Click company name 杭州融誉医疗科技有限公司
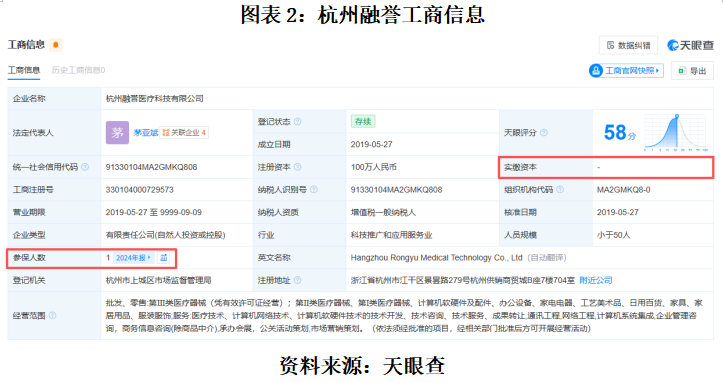The height and width of the screenshot is (383, 723). click(154, 99)
